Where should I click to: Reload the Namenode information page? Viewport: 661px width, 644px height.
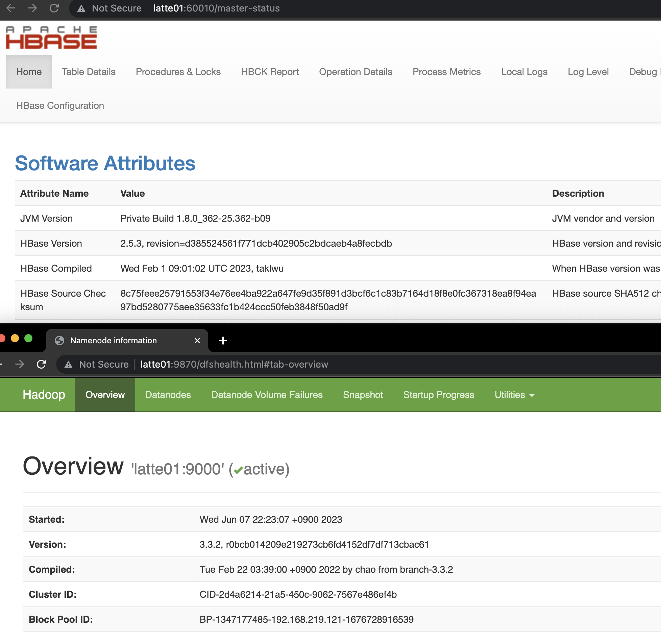pos(41,364)
